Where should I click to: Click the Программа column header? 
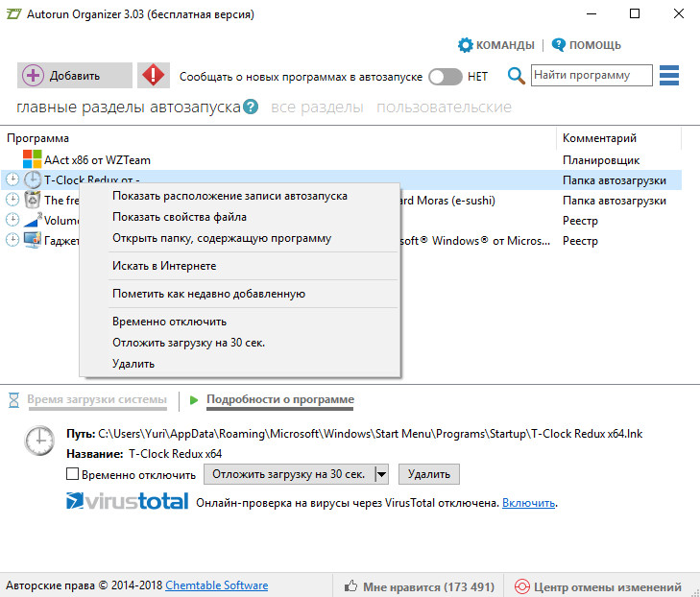click(38, 138)
